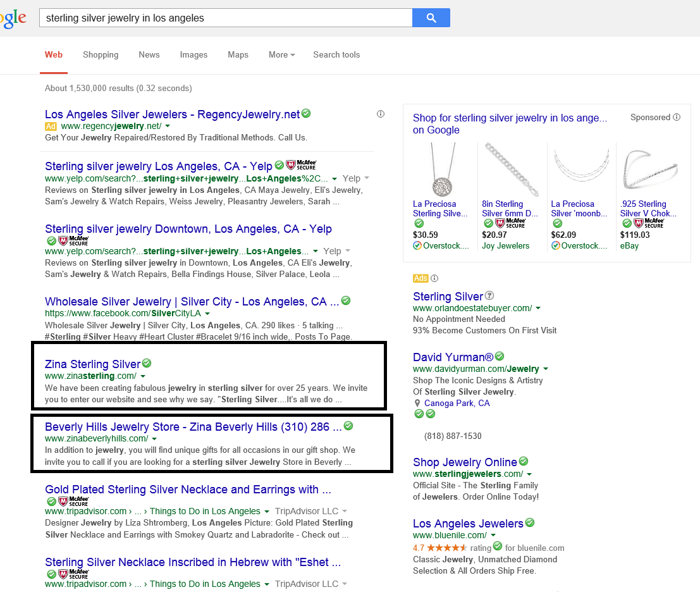The image size is (700, 592).
Task: Open 'Shop for sterling silver jewelry' on Google link
Action: tap(510, 124)
